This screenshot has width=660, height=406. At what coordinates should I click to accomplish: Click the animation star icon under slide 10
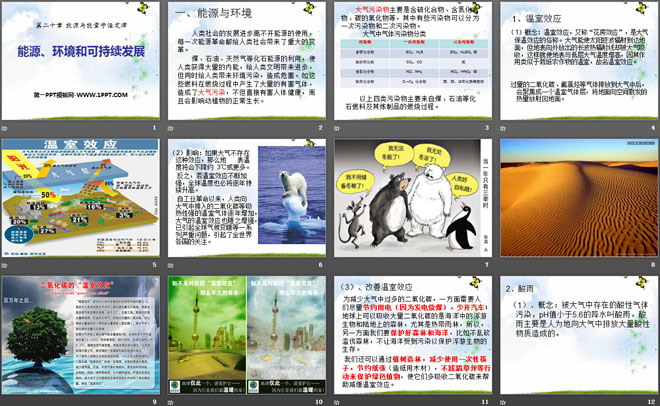coord(171,402)
